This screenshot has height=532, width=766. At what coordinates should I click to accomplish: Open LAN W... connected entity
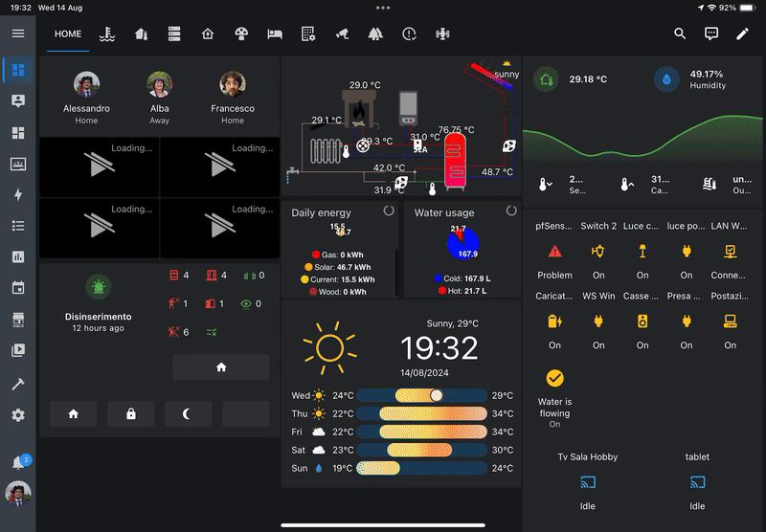[731, 252]
